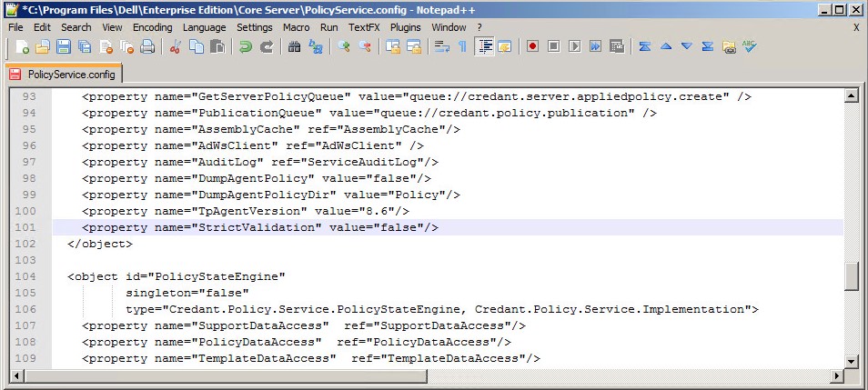The image size is (868, 390).
Task: Open Find with the binoculars icon
Action: point(295,47)
